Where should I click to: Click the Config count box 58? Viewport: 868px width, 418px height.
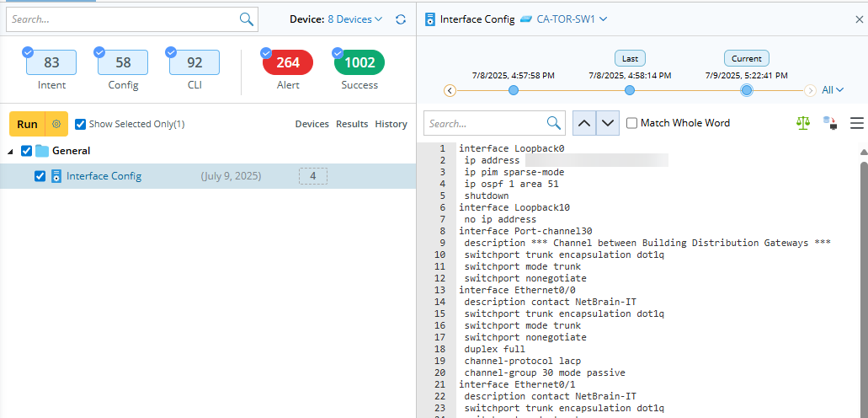(x=123, y=62)
